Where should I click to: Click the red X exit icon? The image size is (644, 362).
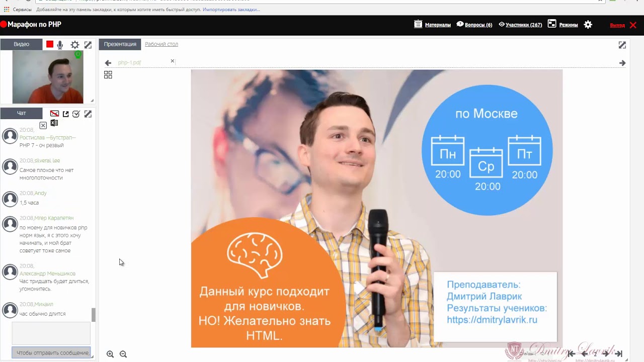pos(633,25)
